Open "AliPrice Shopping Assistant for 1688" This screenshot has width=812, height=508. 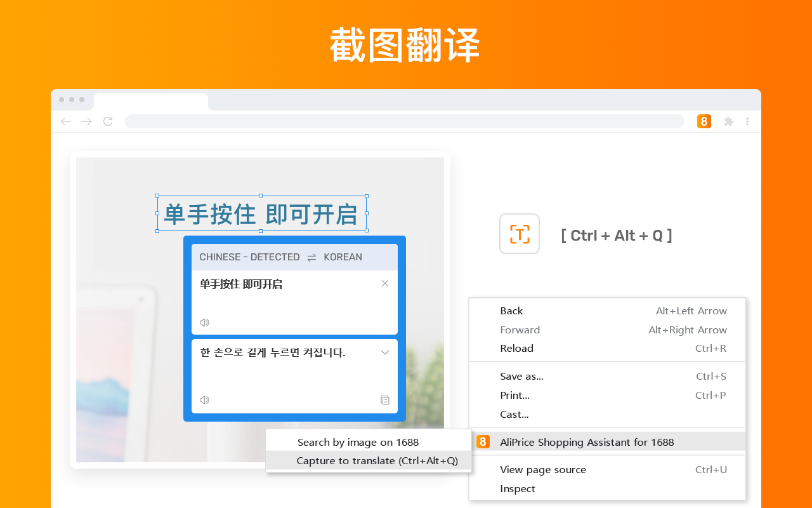pos(587,441)
